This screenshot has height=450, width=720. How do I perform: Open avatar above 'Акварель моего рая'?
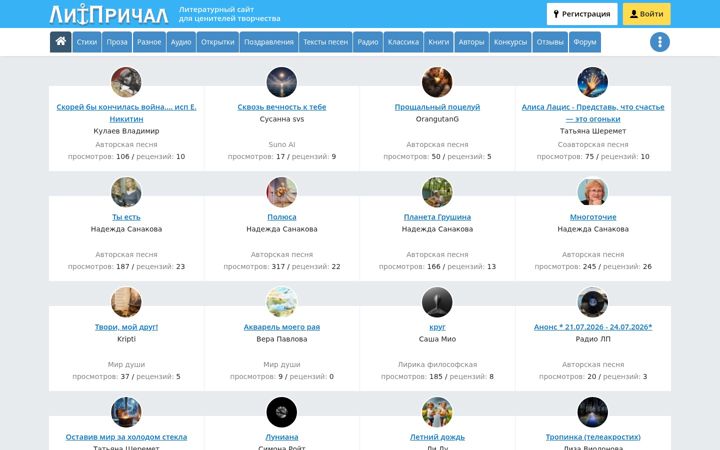pos(281,302)
